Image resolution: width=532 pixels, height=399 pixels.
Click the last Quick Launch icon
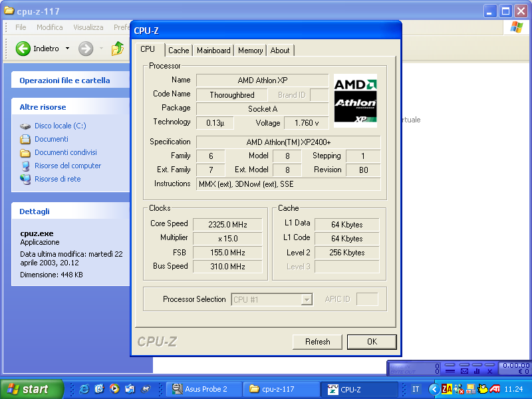click(x=146, y=389)
